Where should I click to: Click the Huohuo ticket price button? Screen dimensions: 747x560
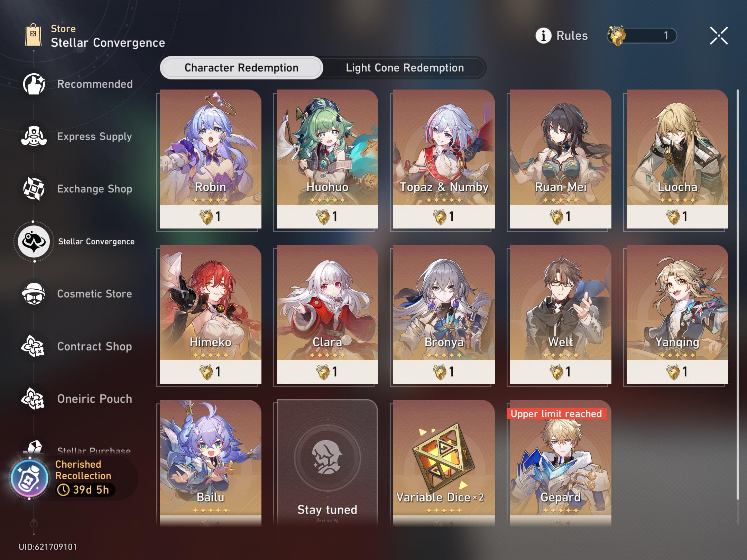point(327,217)
